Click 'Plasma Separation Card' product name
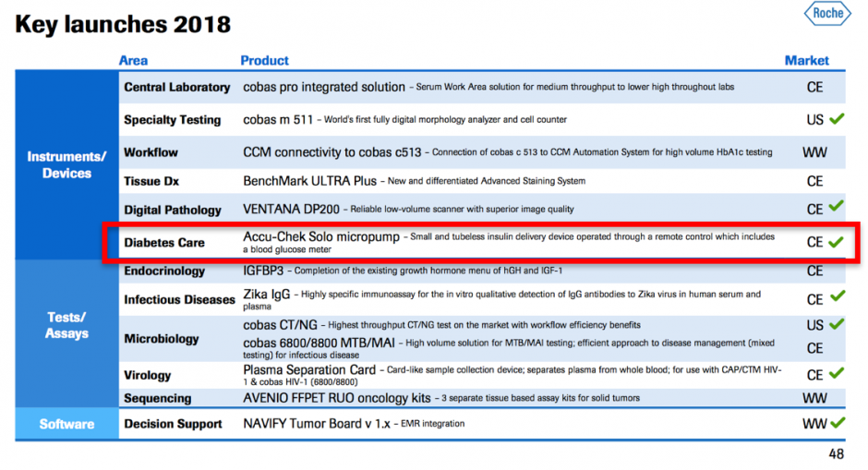The height and width of the screenshot is (470, 868). click(x=309, y=369)
